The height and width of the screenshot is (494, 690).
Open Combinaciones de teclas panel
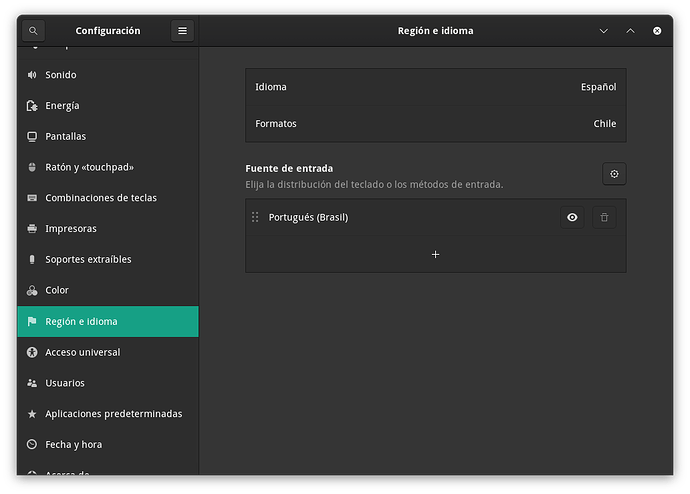click(x=100, y=198)
